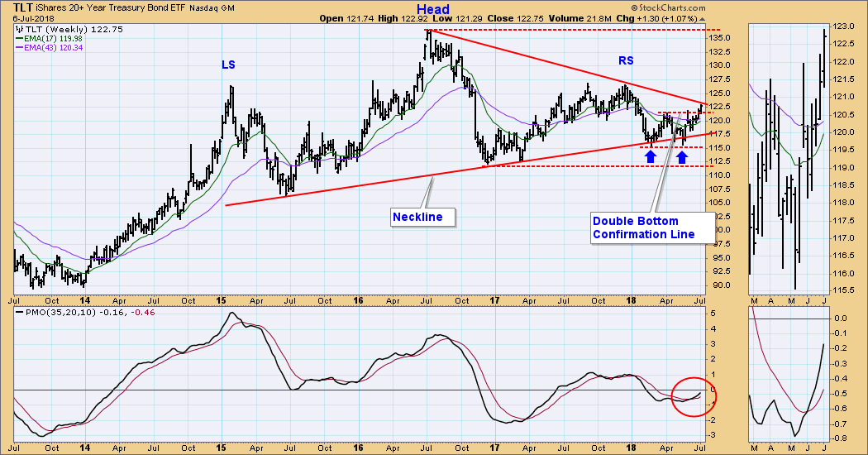
Task: Click the 125.0 price axis label
Action: point(720,93)
